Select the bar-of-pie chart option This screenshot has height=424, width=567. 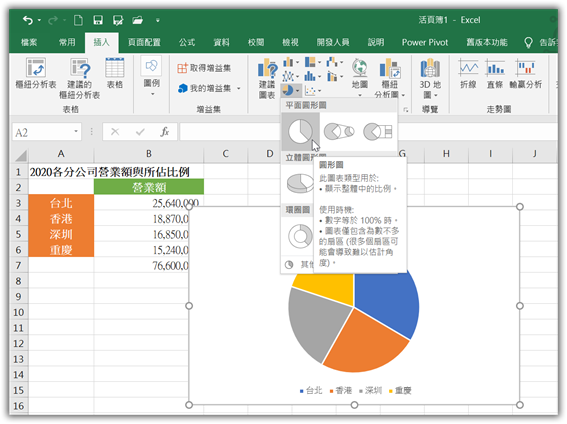click(x=377, y=131)
